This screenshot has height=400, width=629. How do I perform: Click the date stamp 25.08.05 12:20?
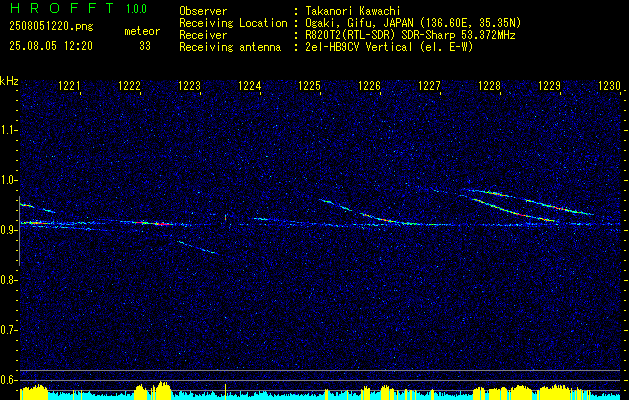[x=51, y=46]
